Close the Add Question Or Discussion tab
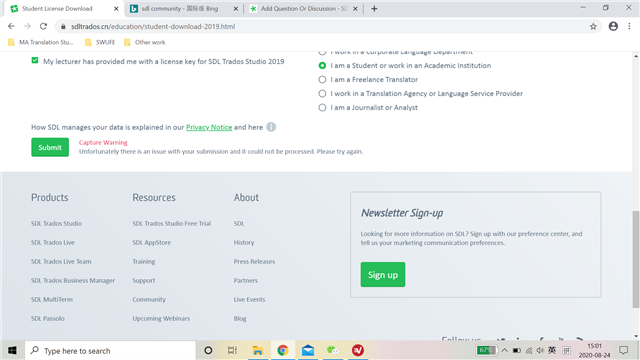Image resolution: width=640 pixels, height=360 pixels. click(x=355, y=9)
